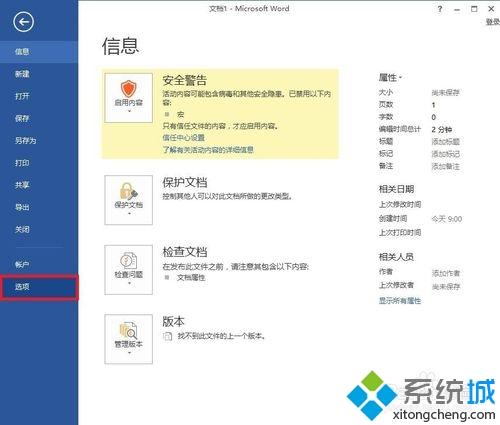Expand the 属性 dropdown header
Image resolution: width=500 pixels, height=425 pixels.
click(390, 78)
